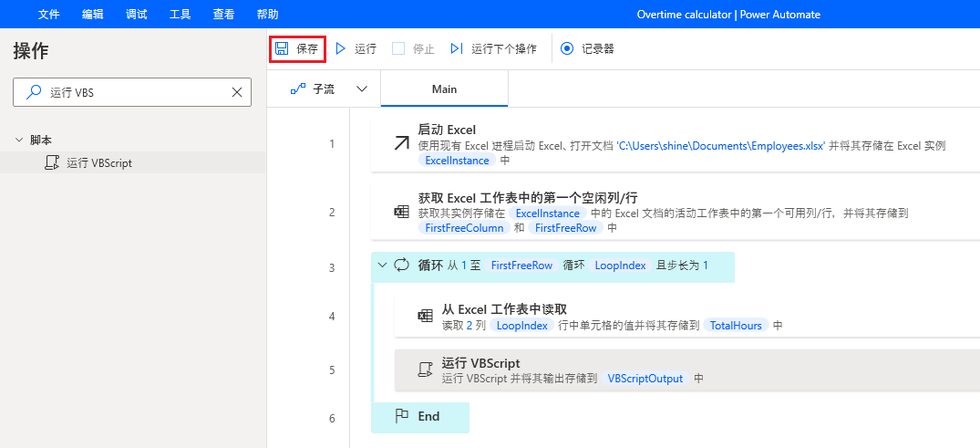Click the Launch Excel arrow icon in step 1
The image size is (980, 448).
click(401, 144)
